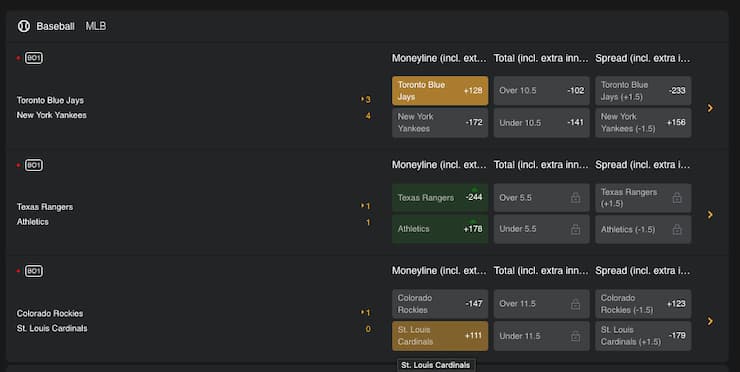The height and width of the screenshot is (372, 740).
Task: Click Moneyline header in Rockies game
Action: (439, 271)
